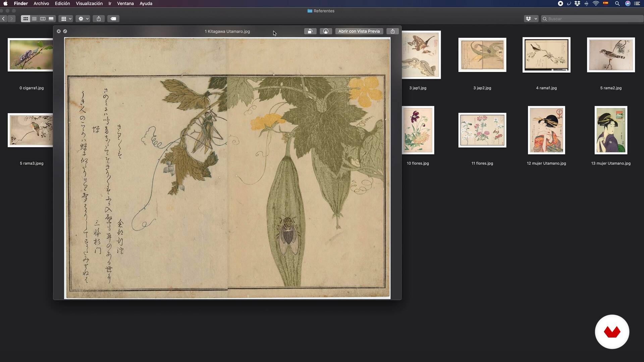
Task: Focus the Buscar search field
Action: (592, 19)
